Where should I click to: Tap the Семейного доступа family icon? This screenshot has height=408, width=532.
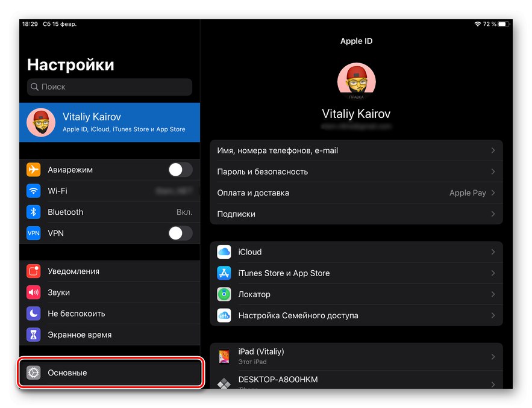click(x=224, y=315)
